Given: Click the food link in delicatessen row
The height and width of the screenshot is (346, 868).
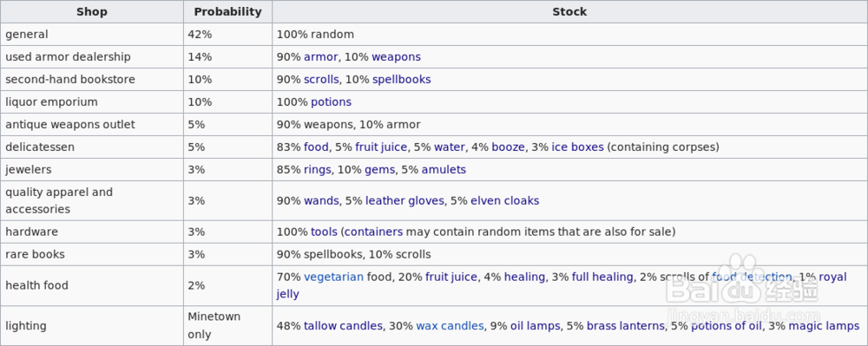Looking at the screenshot, I should coord(317,147).
